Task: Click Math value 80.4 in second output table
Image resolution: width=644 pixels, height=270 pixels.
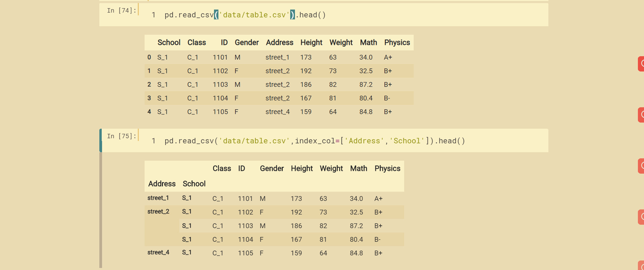Action: click(x=356, y=239)
